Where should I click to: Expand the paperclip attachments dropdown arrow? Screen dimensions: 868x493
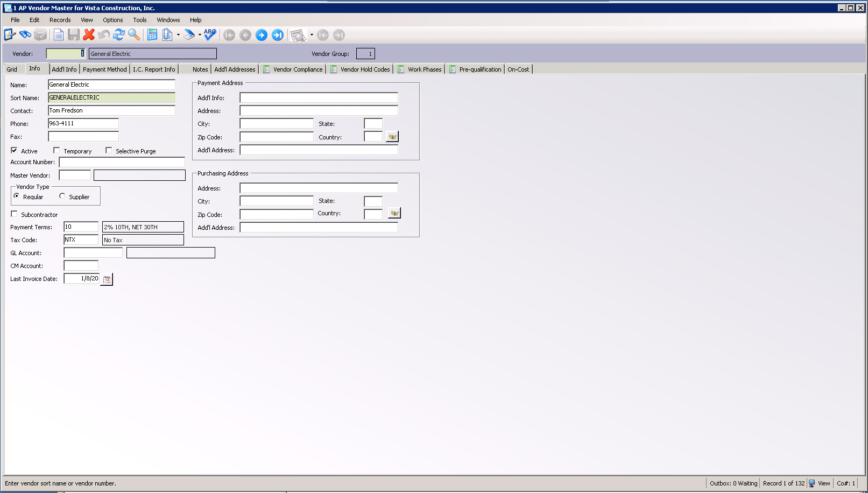(178, 35)
